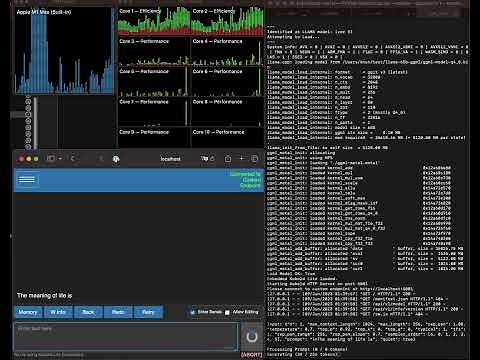Enable the Allow Editing checkbox
The height and width of the screenshot is (360, 480).
point(227,312)
